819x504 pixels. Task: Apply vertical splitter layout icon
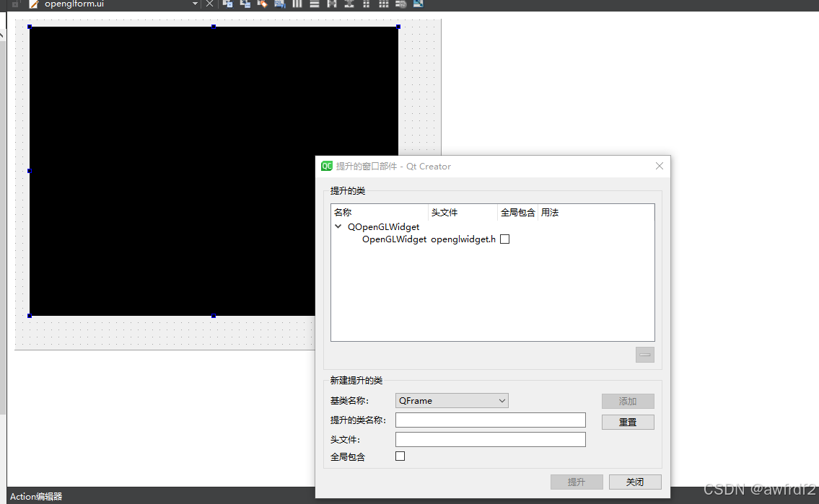[x=349, y=4]
